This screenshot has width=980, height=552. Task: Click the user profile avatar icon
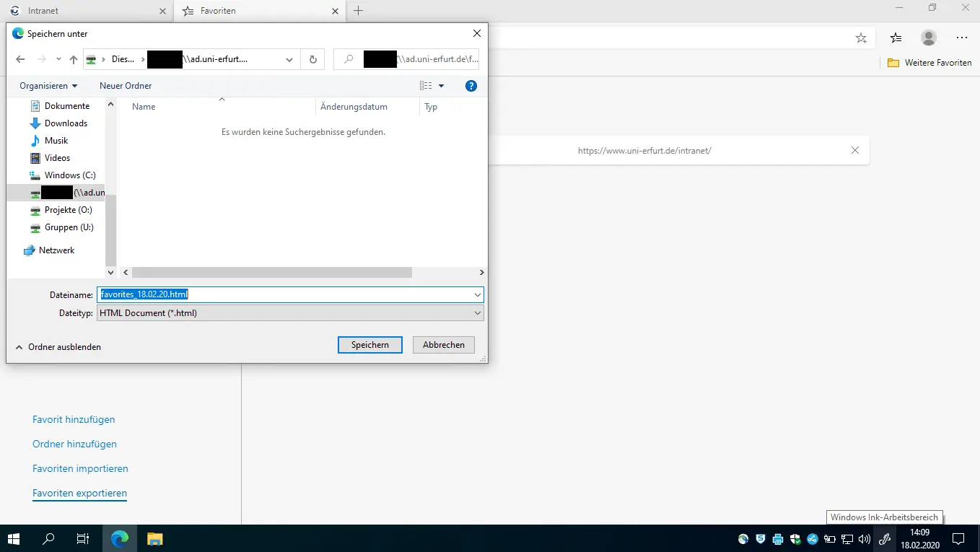(929, 38)
